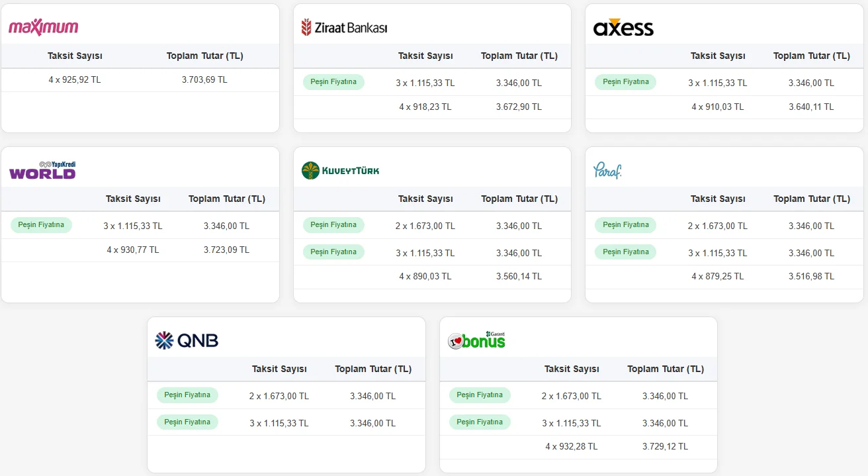Select Paraf 3 x 1.115,33 TL installment
The width and height of the screenshot is (868, 476).
pyautogui.click(x=718, y=254)
